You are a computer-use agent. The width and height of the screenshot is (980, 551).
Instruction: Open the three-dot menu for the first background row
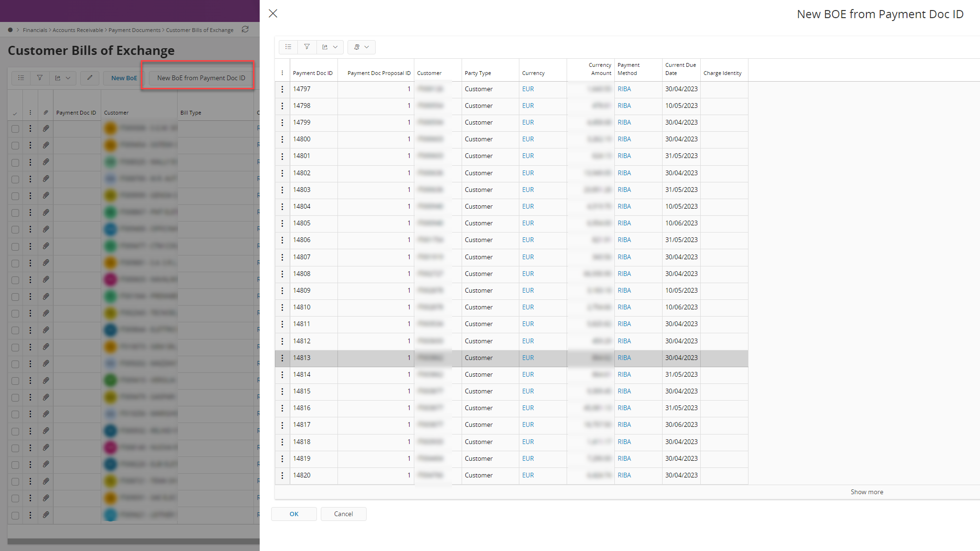pyautogui.click(x=30, y=128)
